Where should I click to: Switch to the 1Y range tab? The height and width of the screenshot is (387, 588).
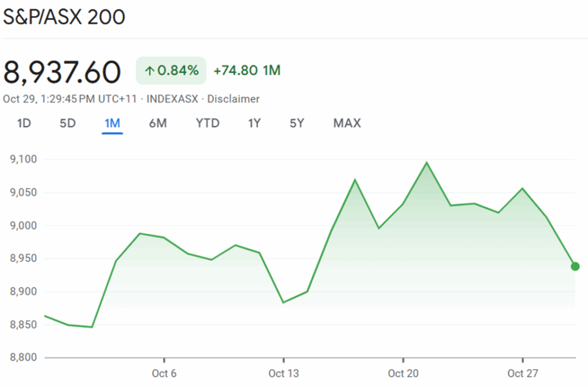(254, 123)
